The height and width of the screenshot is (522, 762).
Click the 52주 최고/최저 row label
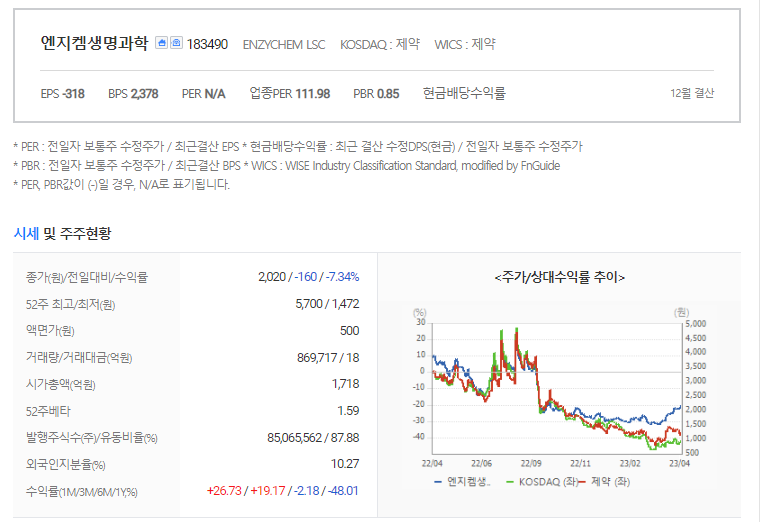click(x=70, y=304)
